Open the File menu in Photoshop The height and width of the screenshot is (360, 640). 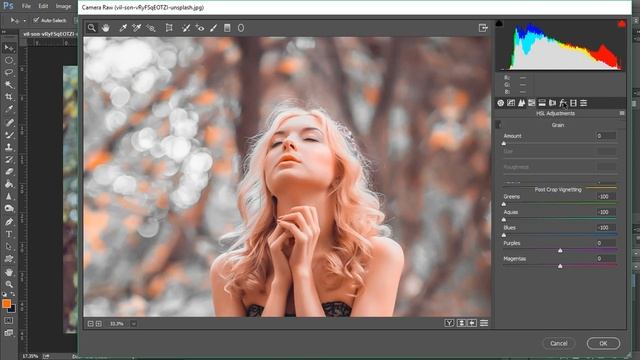(26, 6)
